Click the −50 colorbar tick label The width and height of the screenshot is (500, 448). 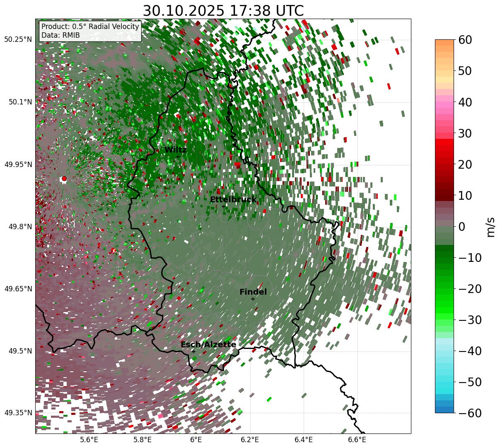(x=470, y=382)
